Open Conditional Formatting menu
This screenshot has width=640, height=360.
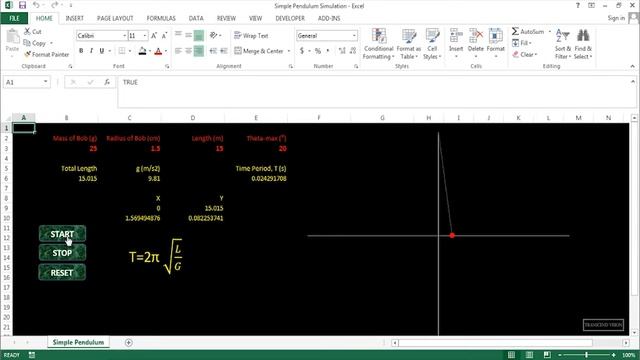tap(378, 44)
